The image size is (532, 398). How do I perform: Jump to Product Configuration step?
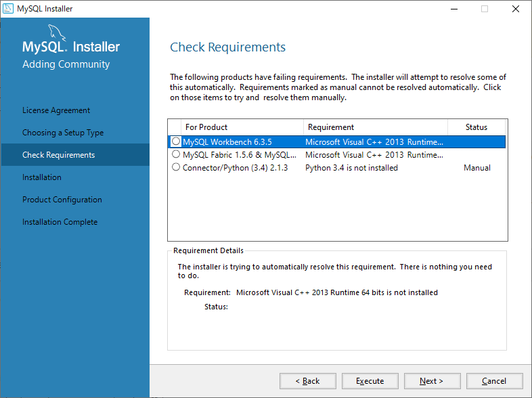62,200
